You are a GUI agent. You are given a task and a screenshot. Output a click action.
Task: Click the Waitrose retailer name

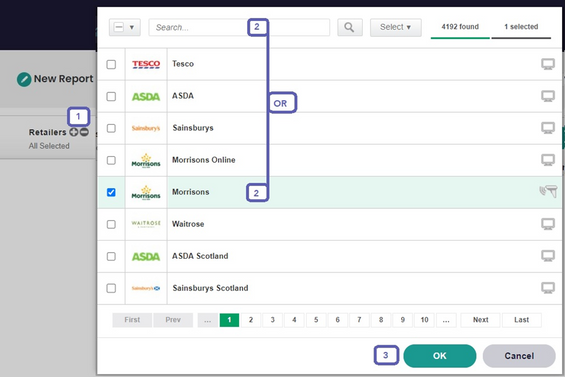pos(188,224)
